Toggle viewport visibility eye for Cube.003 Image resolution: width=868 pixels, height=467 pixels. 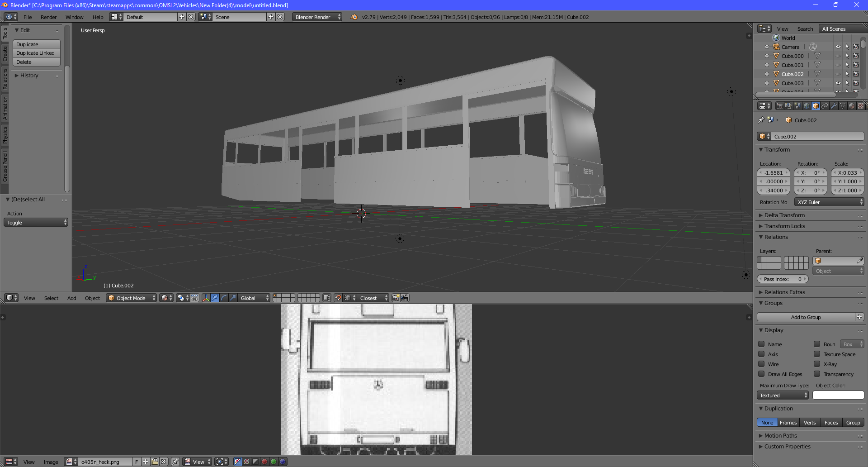tap(838, 83)
